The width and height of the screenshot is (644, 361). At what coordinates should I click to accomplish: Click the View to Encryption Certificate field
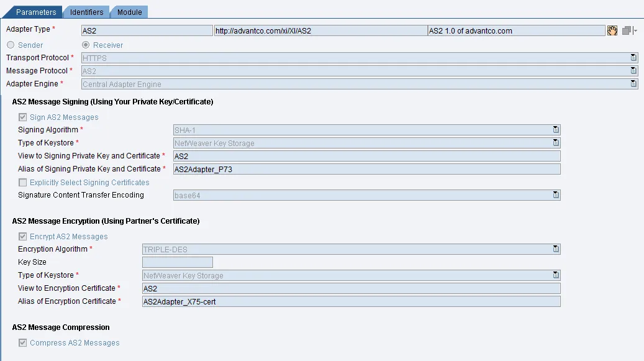[351, 288]
